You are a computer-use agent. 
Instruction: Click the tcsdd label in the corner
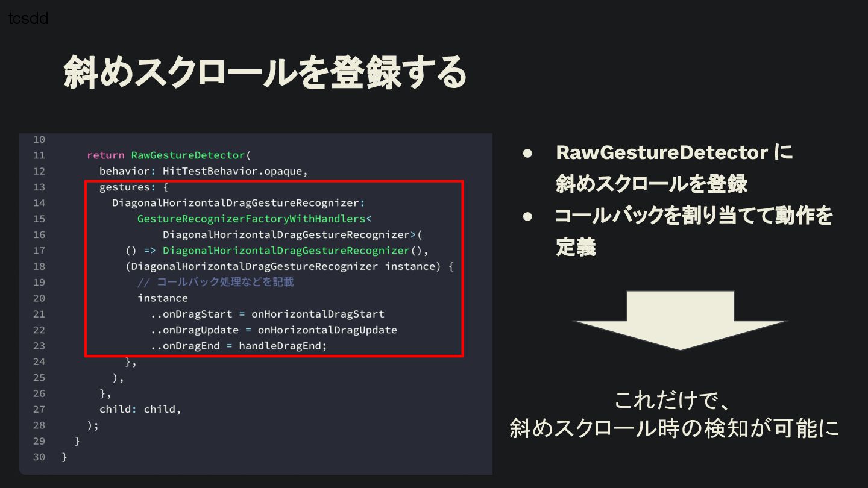[x=28, y=19]
